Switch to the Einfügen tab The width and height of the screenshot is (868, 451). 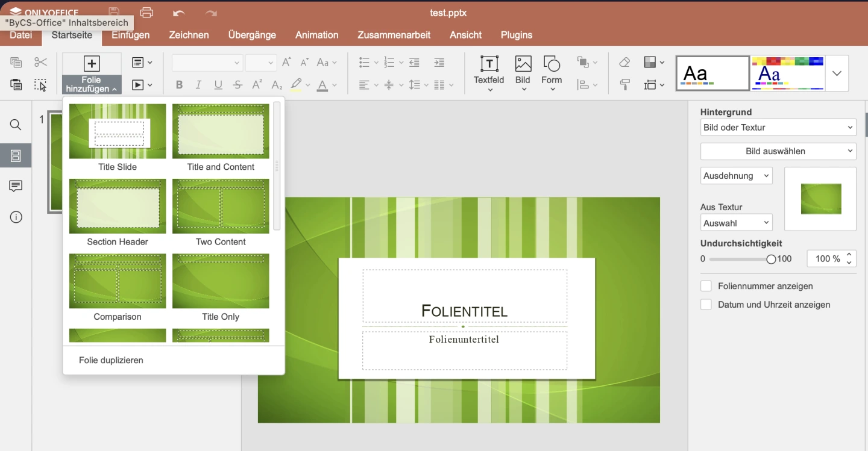130,35
